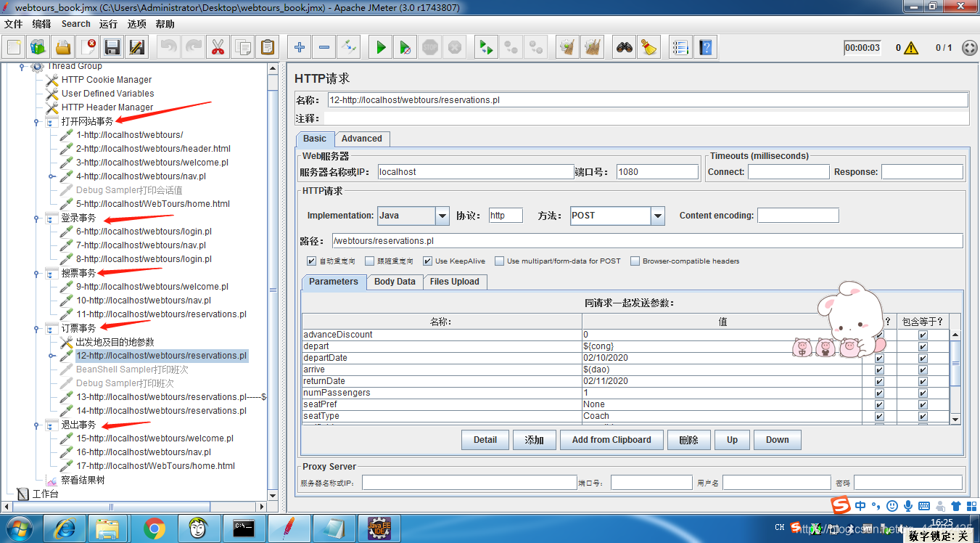Start the test with the green play icon

pos(381,48)
